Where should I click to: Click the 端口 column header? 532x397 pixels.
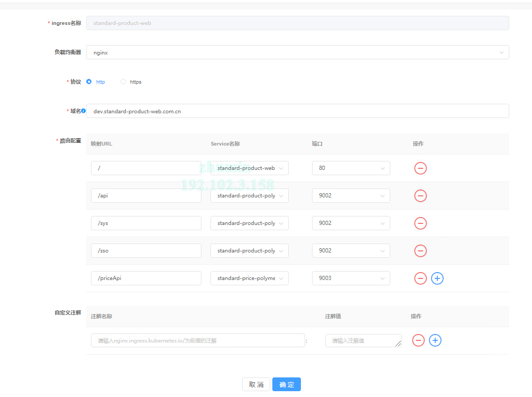click(x=317, y=143)
